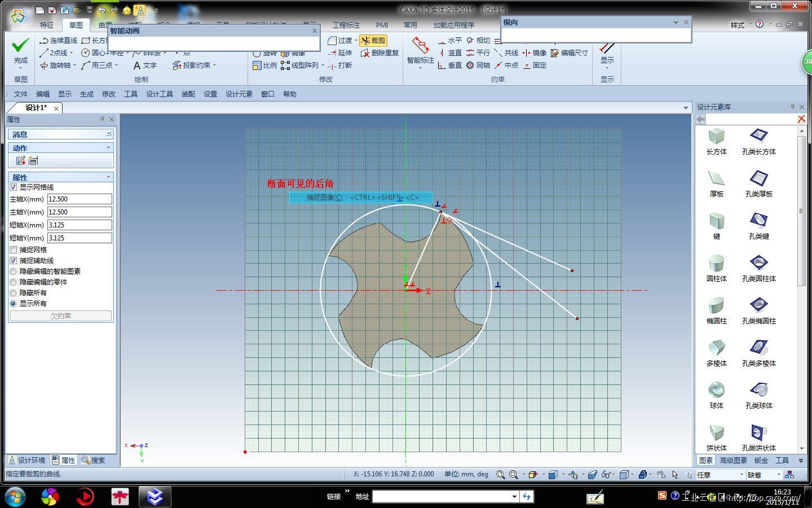The width and height of the screenshot is (812, 508).
Task: Select the 删除重复 delete duplicates tool
Action: 379,53
